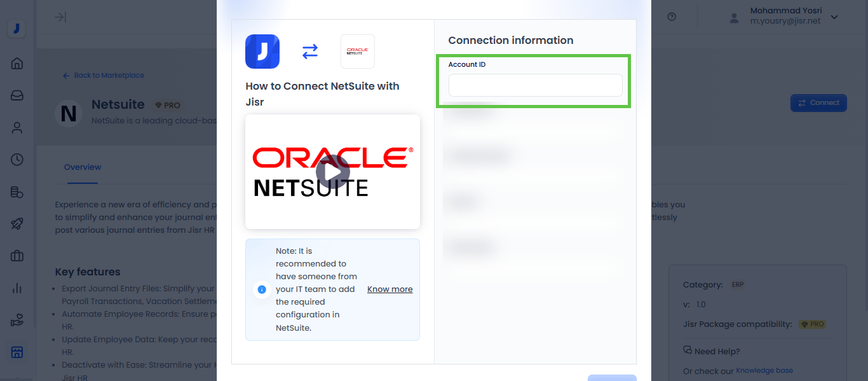Viewport: 868px width, 381px height.
Task: Click the help question mark icon
Action: 672,17
